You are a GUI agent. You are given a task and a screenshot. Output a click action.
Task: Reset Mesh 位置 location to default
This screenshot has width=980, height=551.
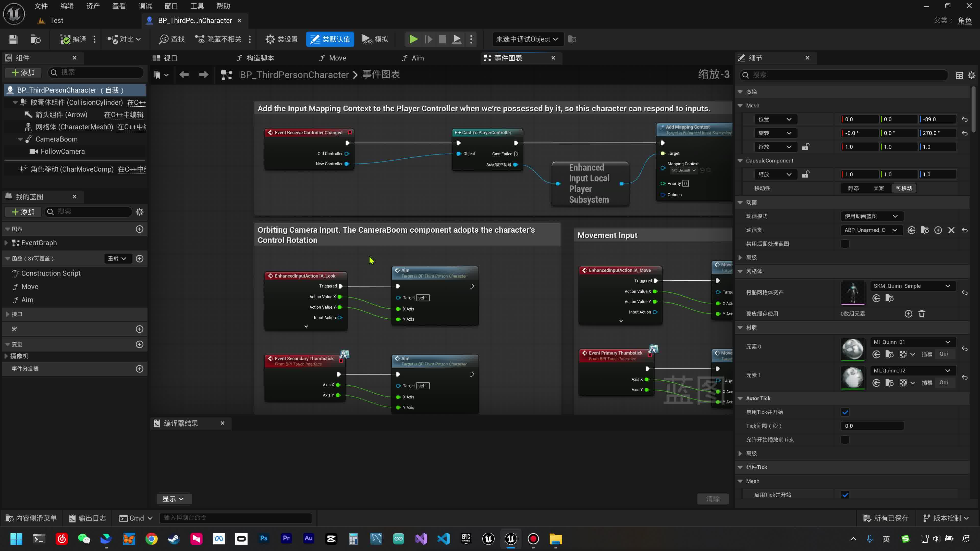[964, 119]
